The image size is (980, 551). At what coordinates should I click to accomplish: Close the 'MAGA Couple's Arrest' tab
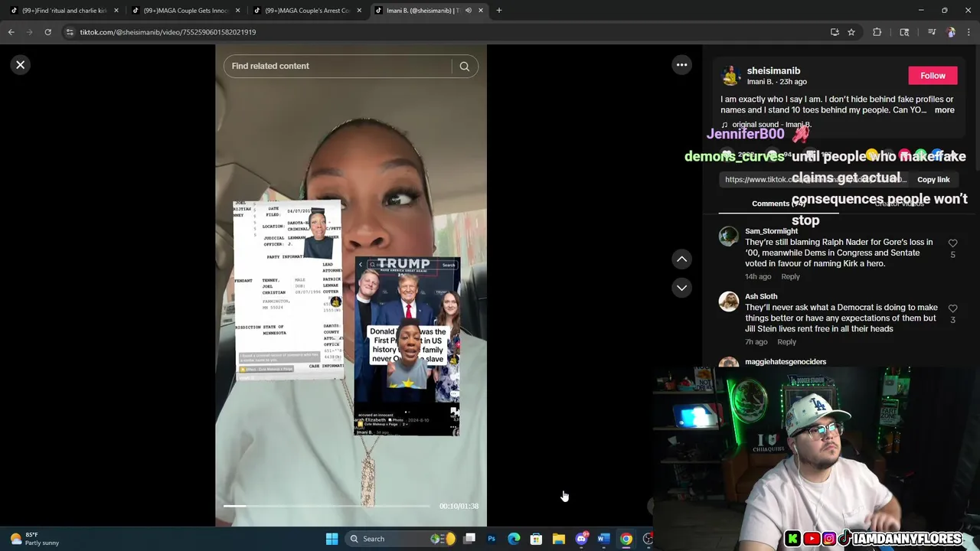(359, 11)
